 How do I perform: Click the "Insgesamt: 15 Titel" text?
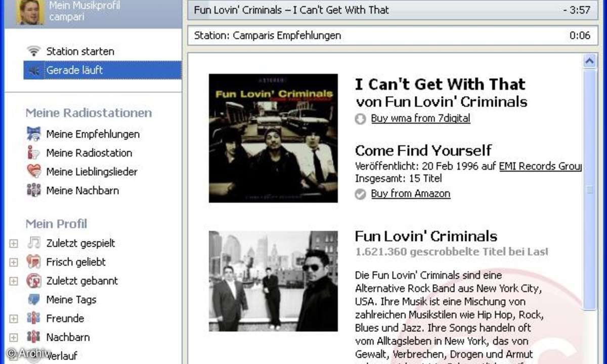[399, 178]
